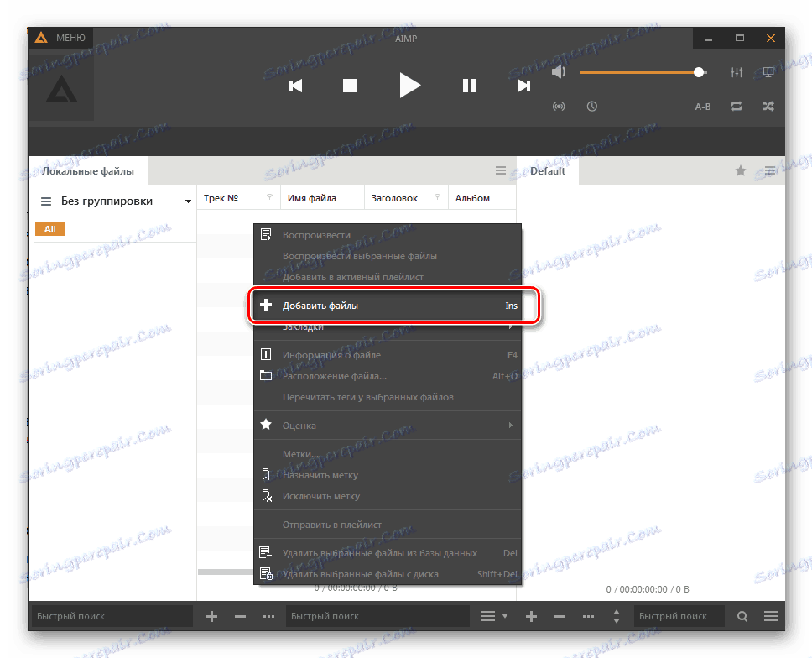Sort by Имя файла column

pyautogui.click(x=312, y=198)
